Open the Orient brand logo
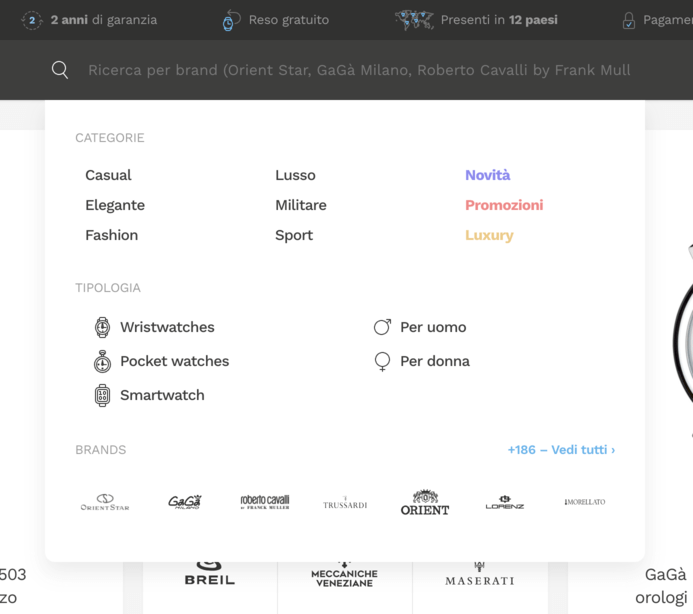Viewport: 693px width, 614px height. pos(425,502)
